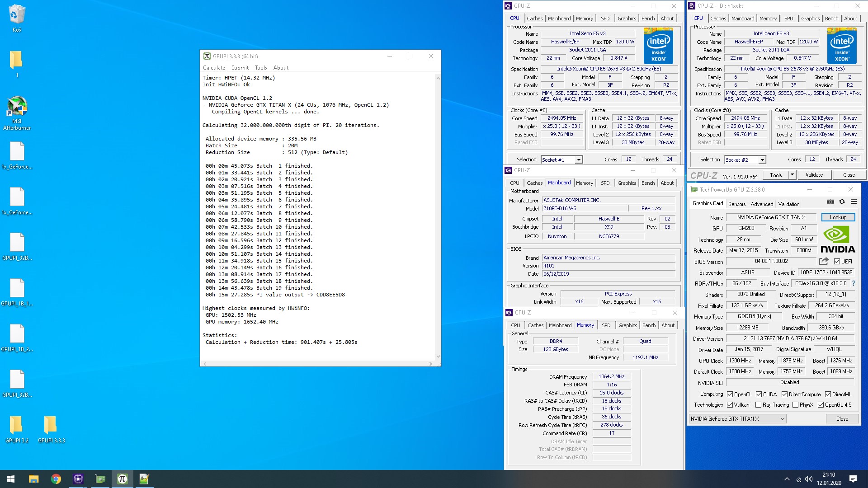Open the first 1x_GeForce text file on desktop
868x488 pixels.
(x=17, y=155)
